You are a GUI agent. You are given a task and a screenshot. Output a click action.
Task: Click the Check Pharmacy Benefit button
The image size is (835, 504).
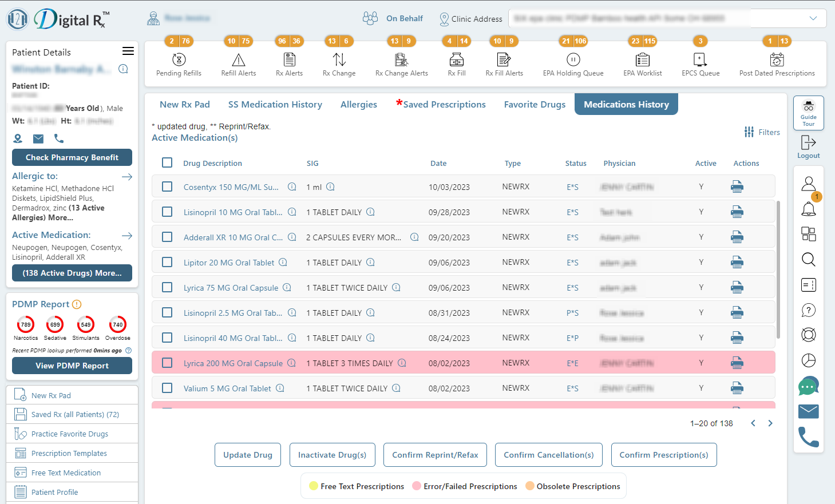pos(72,157)
